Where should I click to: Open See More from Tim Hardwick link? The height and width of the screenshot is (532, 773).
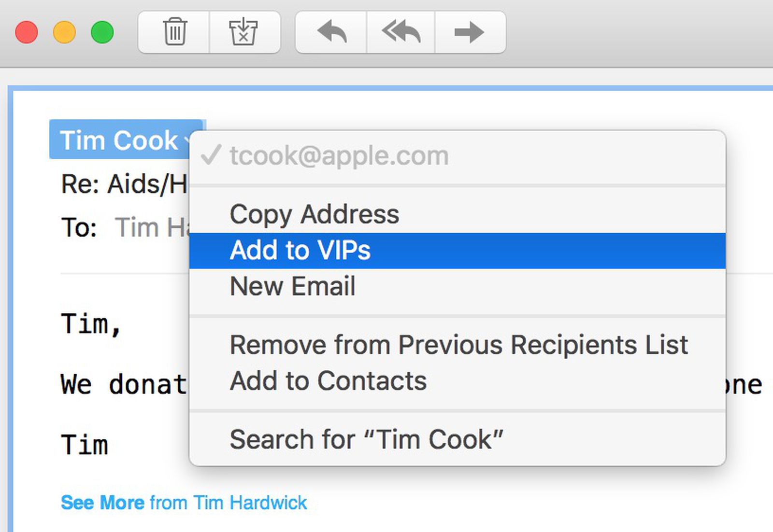[x=184, y=503]
